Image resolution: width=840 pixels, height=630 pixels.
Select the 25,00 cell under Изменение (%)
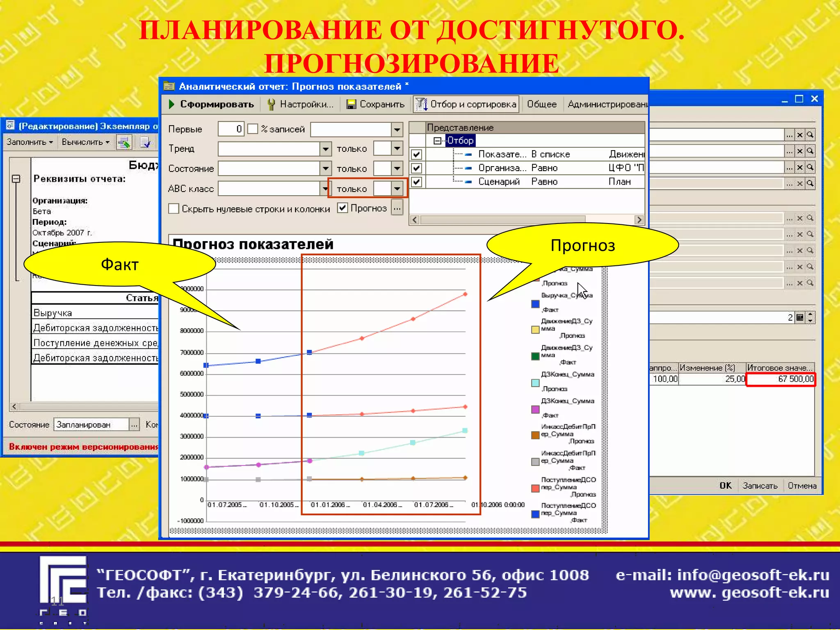tap(712, 379)
